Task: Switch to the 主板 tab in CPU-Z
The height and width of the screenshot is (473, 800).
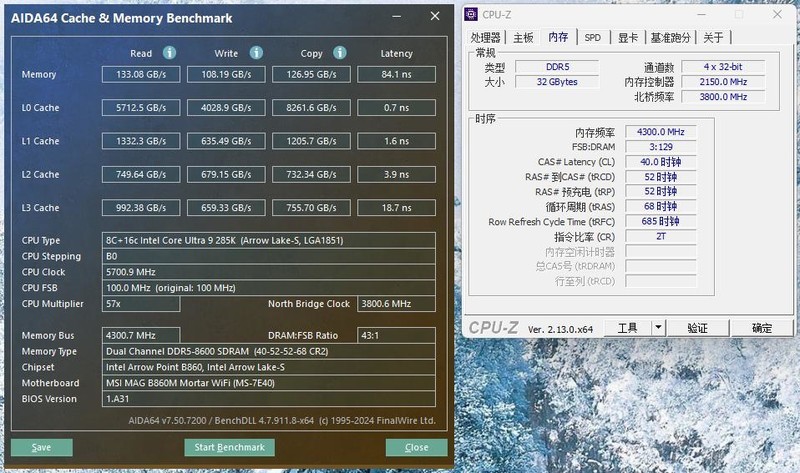Action: (523, 37)
